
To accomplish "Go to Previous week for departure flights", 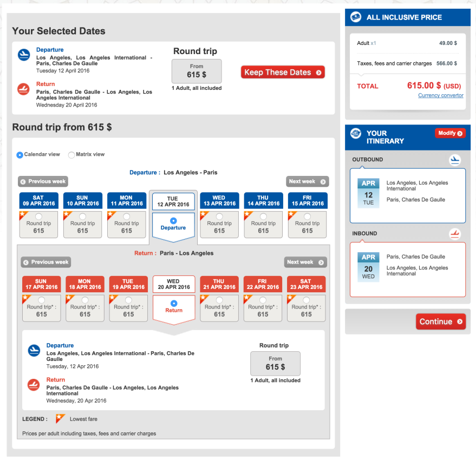I will tap(43, 181).
